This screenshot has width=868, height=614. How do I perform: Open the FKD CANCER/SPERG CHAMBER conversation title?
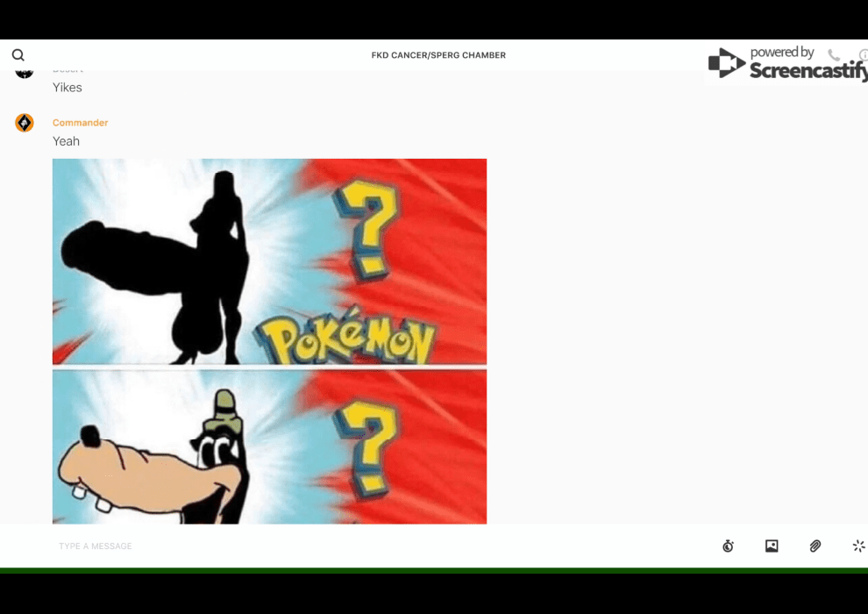(438, 55)
